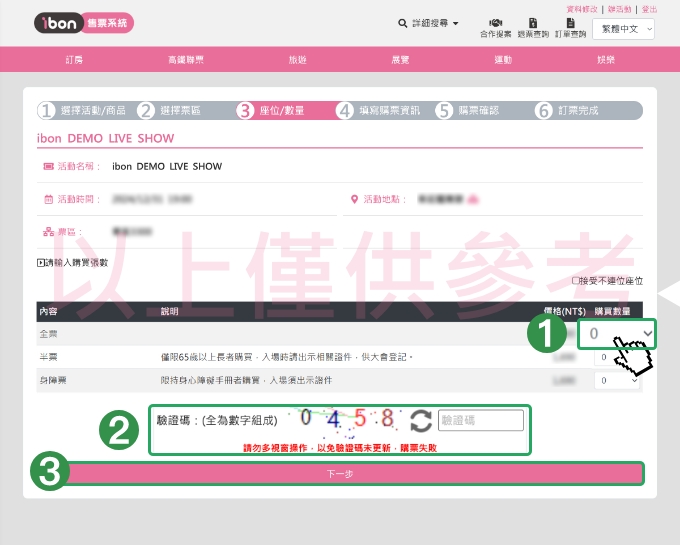This screenshot has width=680, height=545.
Task: Refresh the captcha image
Action: pyautogui.click(x=420, y=420)
